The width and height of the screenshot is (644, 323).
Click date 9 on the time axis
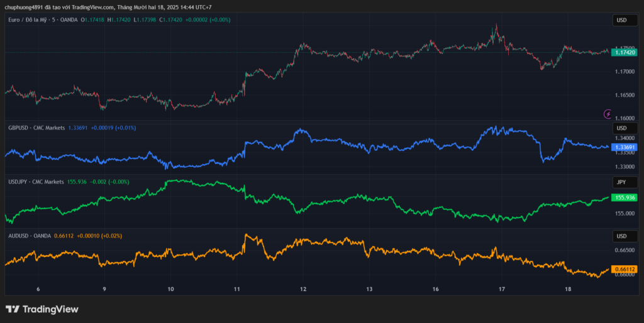[x=104, y=290]
